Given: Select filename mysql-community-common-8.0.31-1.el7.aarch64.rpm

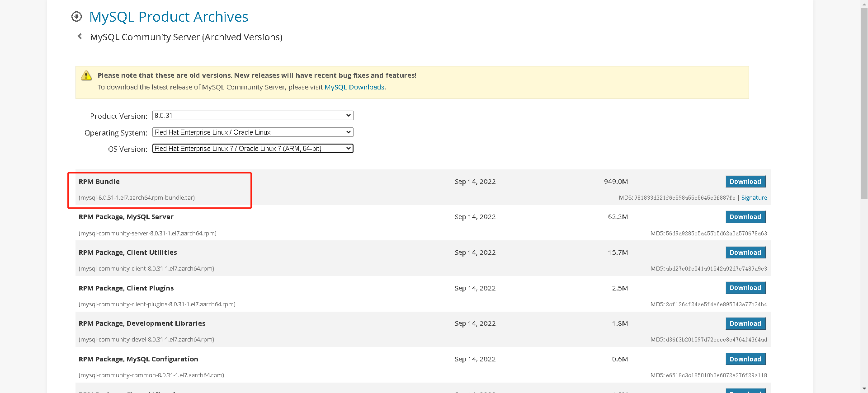Looking at the screenshot, I should point(151,375).
